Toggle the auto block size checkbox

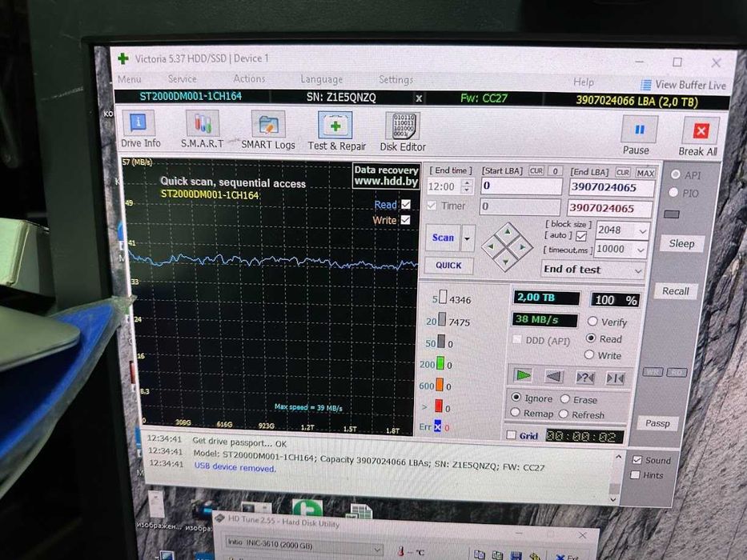click(x=581, y=236)
